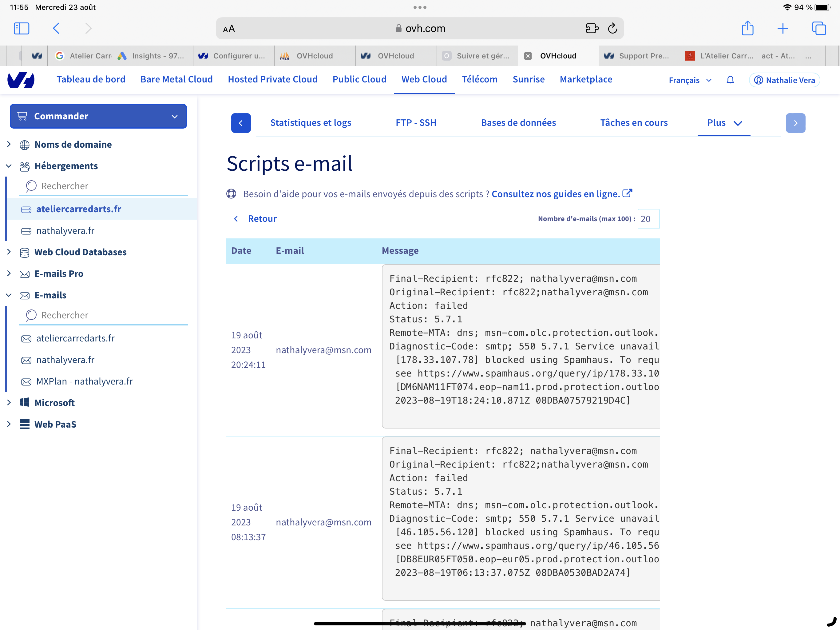Click the Nombre d'e-mails input field
840x630 pixels.
[x=648, y=219]
